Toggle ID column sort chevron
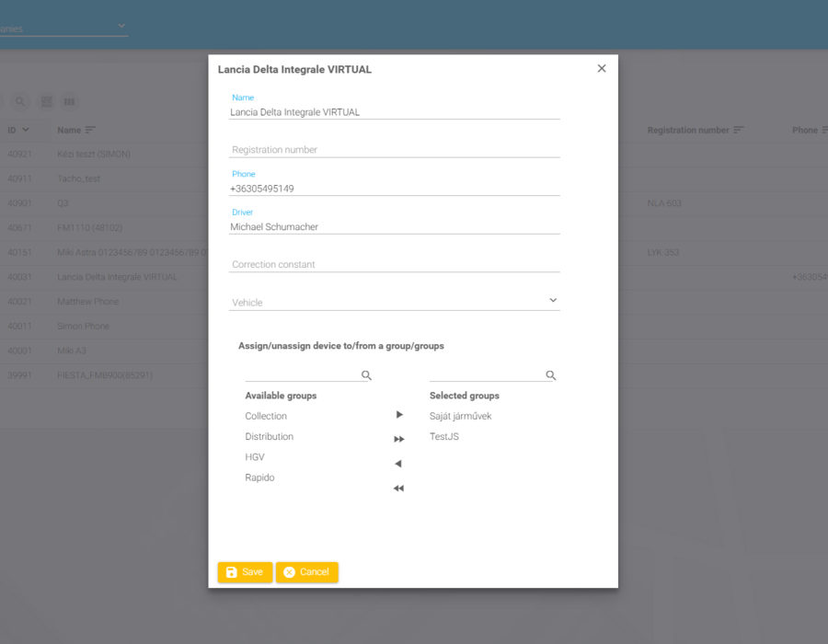The height and width of the screenshot is (644, 828). pyautogui.click(x=26, y=130)
